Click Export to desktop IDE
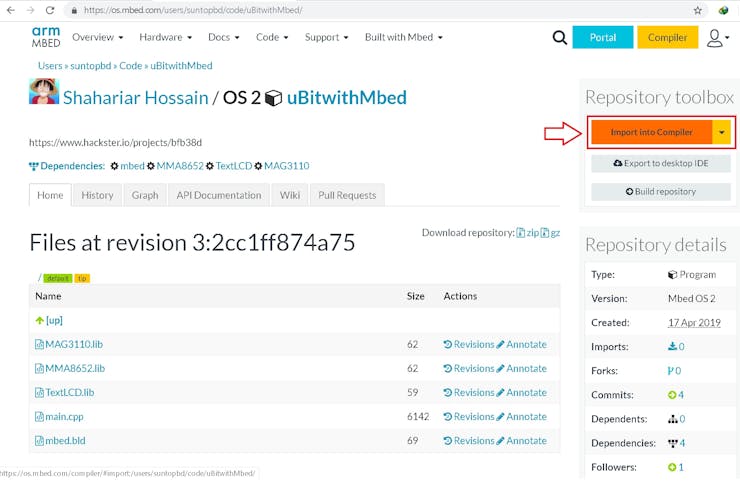The image size is (740, 485). pyautogui.click(x=661, y=163)
